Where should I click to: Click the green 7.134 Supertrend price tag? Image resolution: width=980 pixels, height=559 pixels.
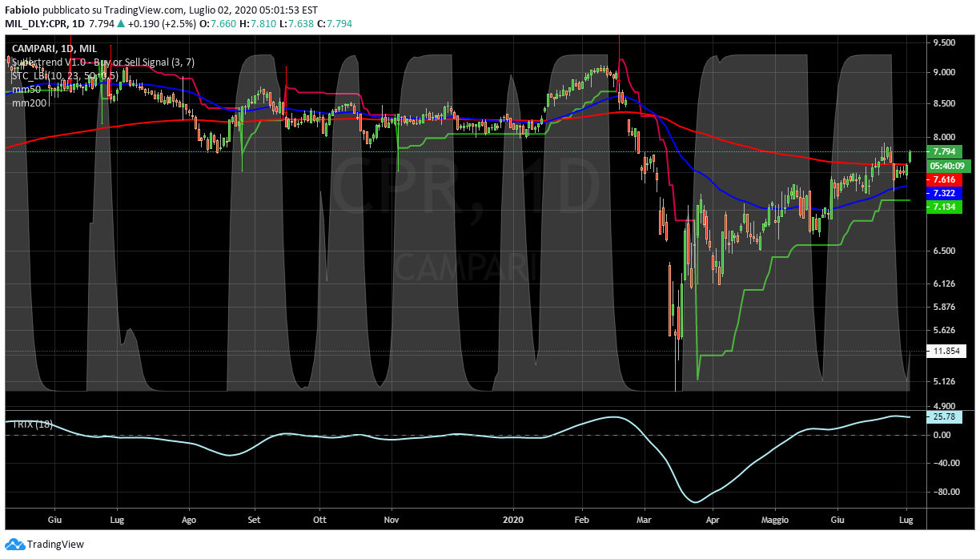click(x=945, y=207)
